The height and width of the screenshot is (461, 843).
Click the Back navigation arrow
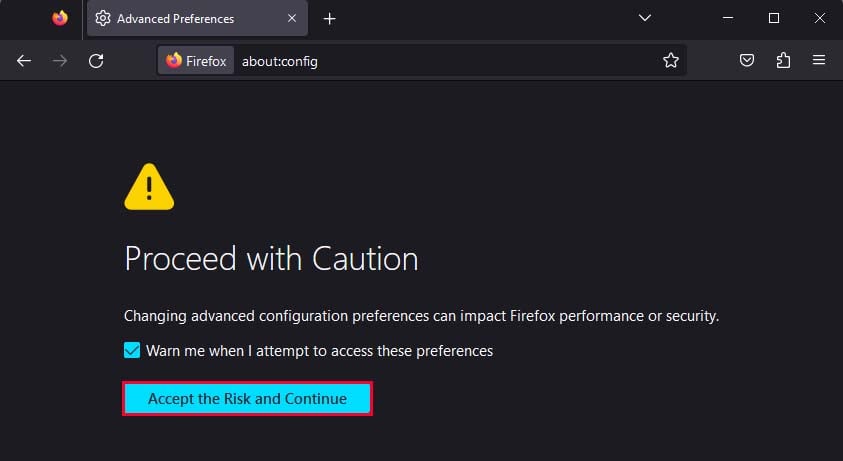pos(24,61)
